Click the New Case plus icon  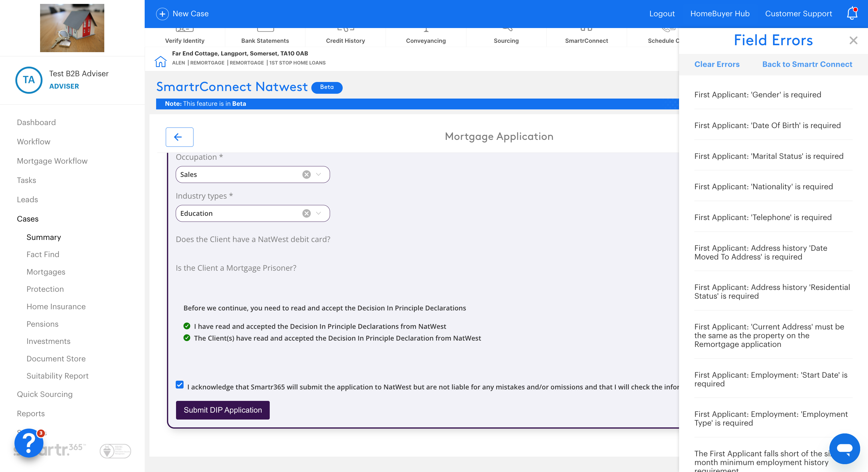(162, 14)
